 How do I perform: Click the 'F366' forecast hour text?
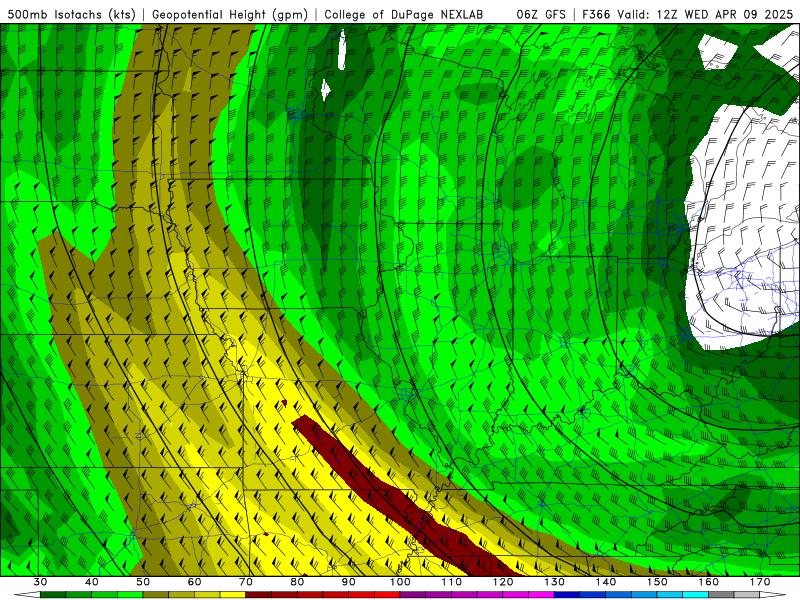coord(596,15)
